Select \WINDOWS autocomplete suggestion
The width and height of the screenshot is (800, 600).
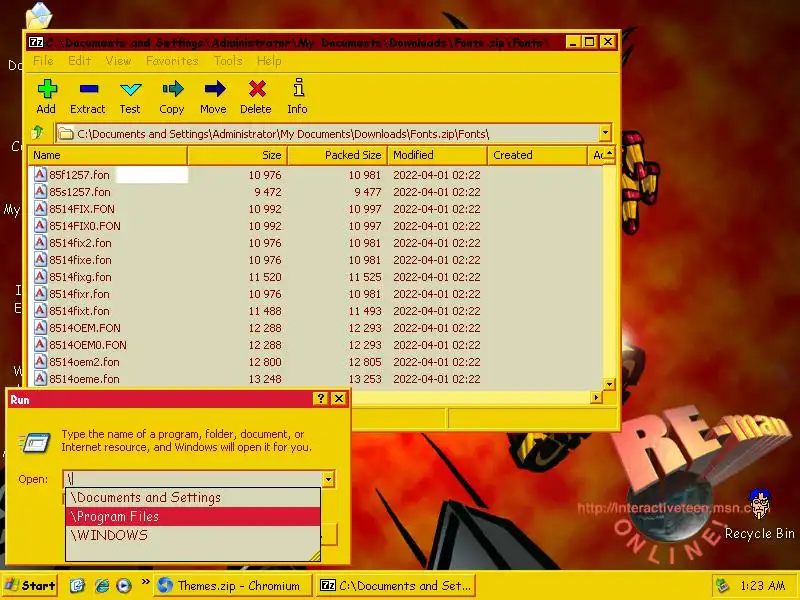click(193, 535)
